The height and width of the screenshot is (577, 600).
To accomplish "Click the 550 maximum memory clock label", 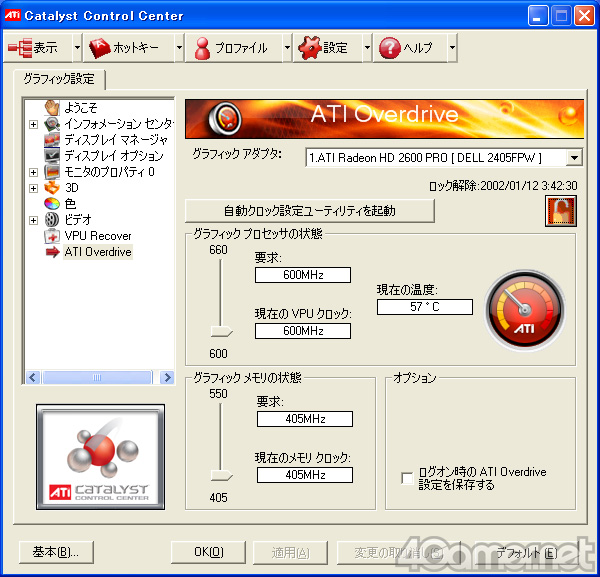I will 218,394.
